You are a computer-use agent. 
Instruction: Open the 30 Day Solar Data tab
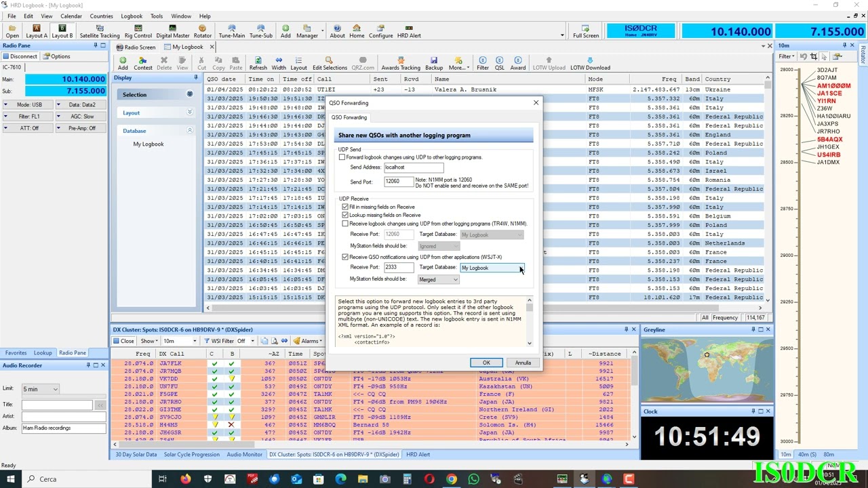[136, 455]
